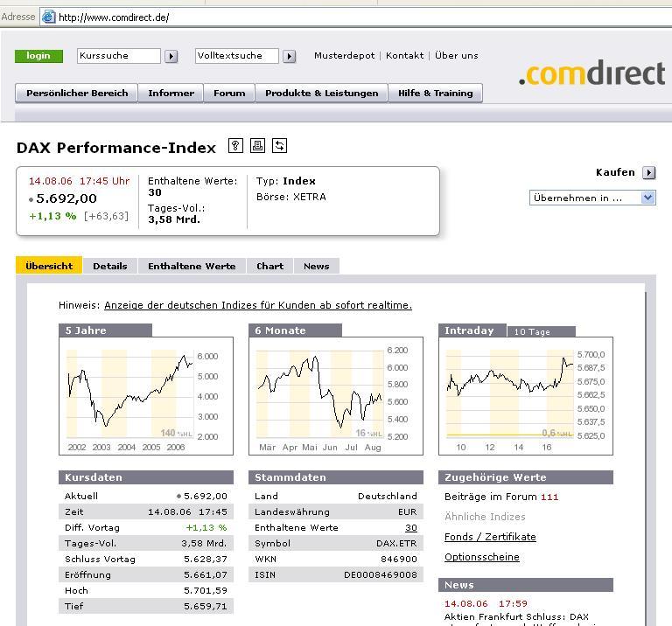Viewport: 672px width, 626px height.
Task: Open the Informer menu
Action: click(x=171, y=93)
